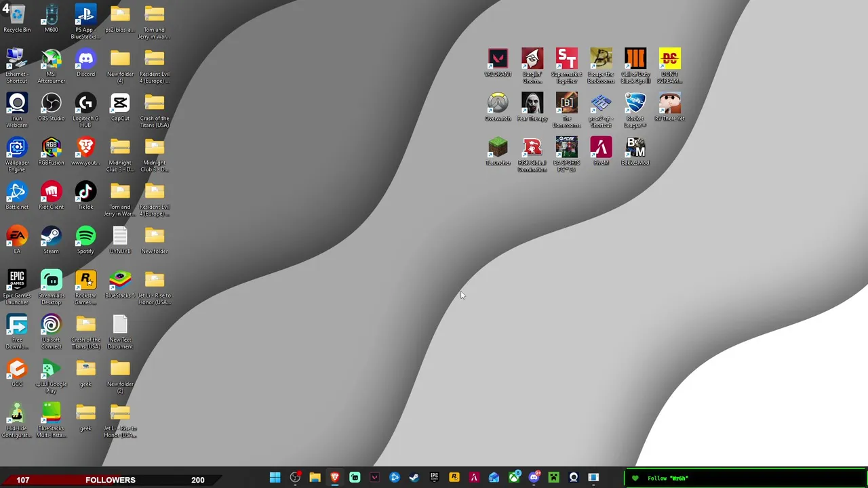The width and height of the screenshot is (868, 488).
Task: Open the RGBFusion shortcut
Action: click(x=51, y=152)
